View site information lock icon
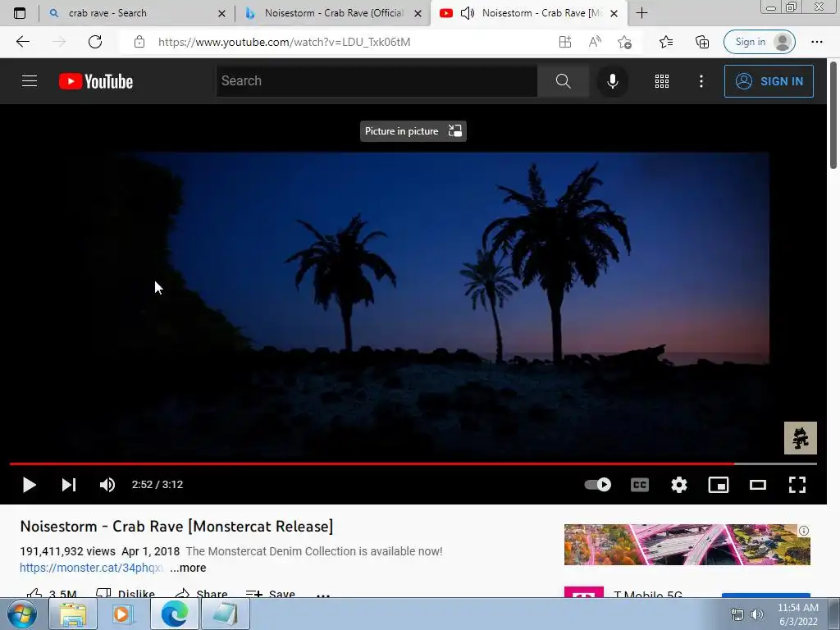This screenshot has height=630, width=840. click(x=139, y=42)
